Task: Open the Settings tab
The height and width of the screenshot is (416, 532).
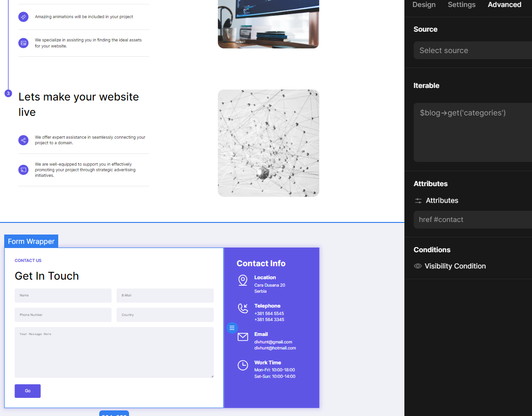Action: [x=462, y=5]
